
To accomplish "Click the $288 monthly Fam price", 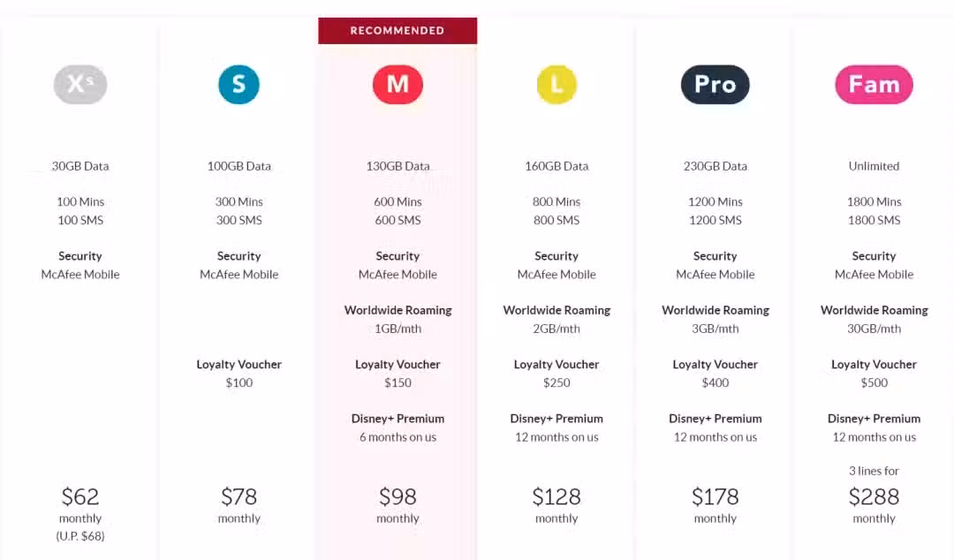I will click(x=874, y=496).
